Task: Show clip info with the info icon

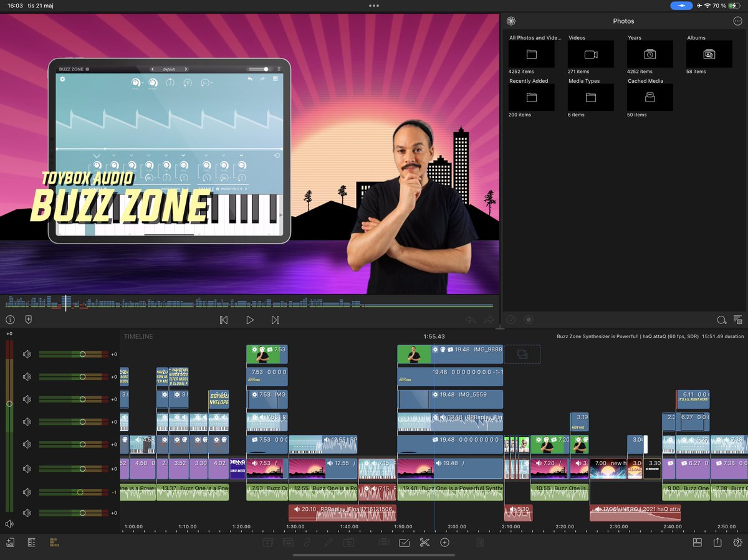Action: pos(10,320)
